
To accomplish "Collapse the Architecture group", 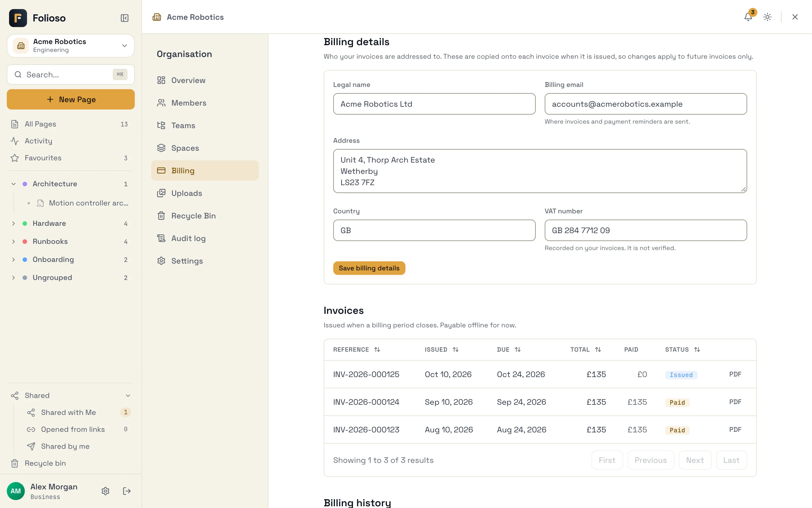I will tap(14, 184).
